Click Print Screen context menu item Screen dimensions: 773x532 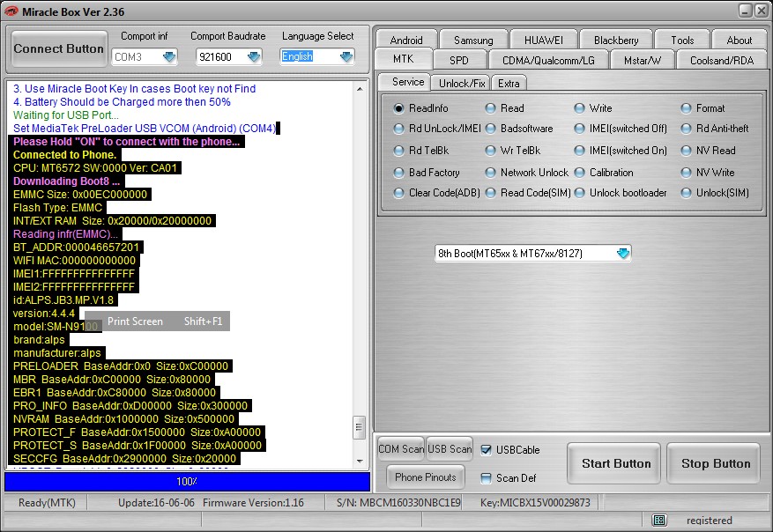[157, 321]
